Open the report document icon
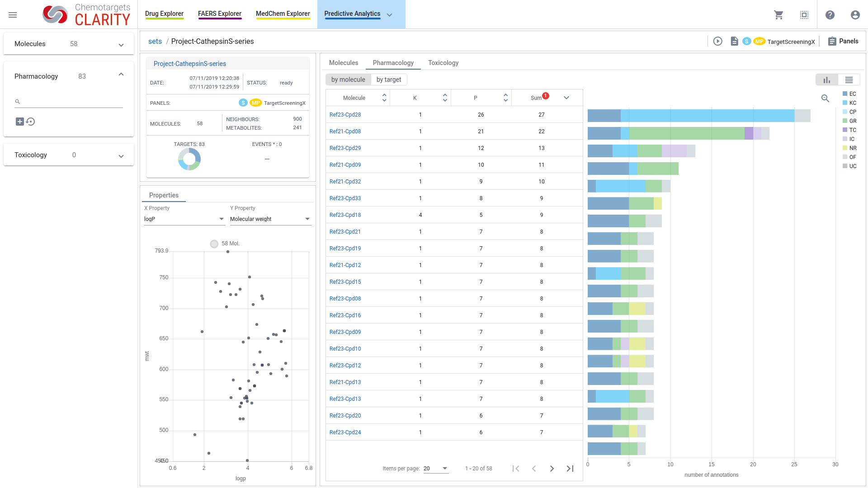 tap(734, 41)
